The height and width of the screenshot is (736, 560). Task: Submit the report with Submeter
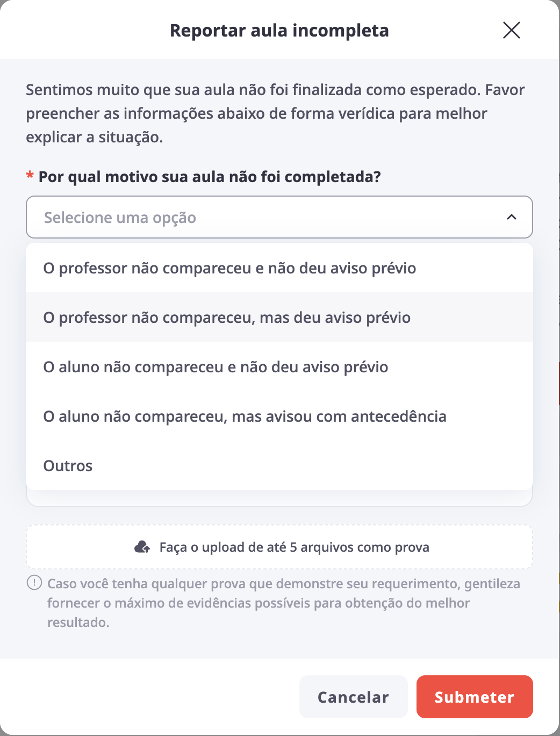tap(475, 697)
